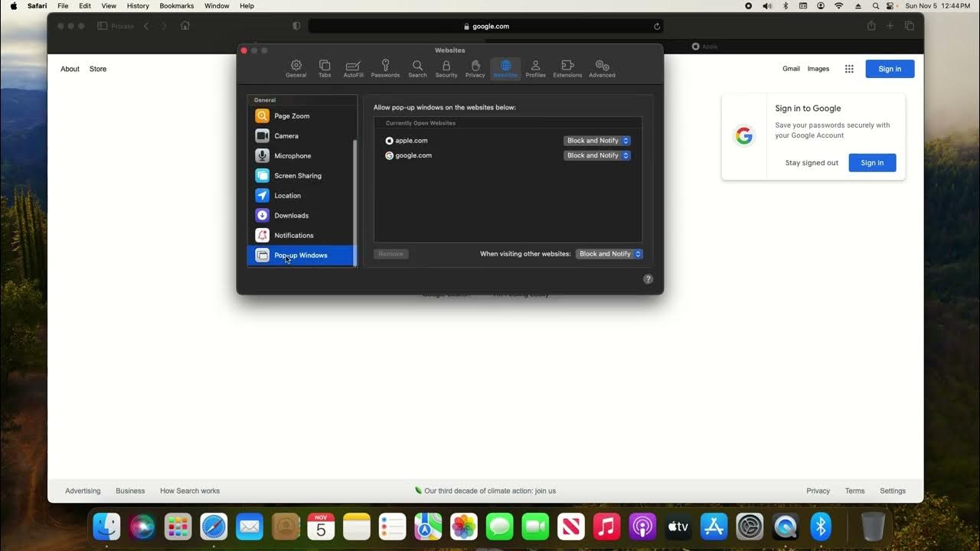Click the privacy shield icon in Safari
Viewport: 980px width, 551px height.
click(296, 26)
